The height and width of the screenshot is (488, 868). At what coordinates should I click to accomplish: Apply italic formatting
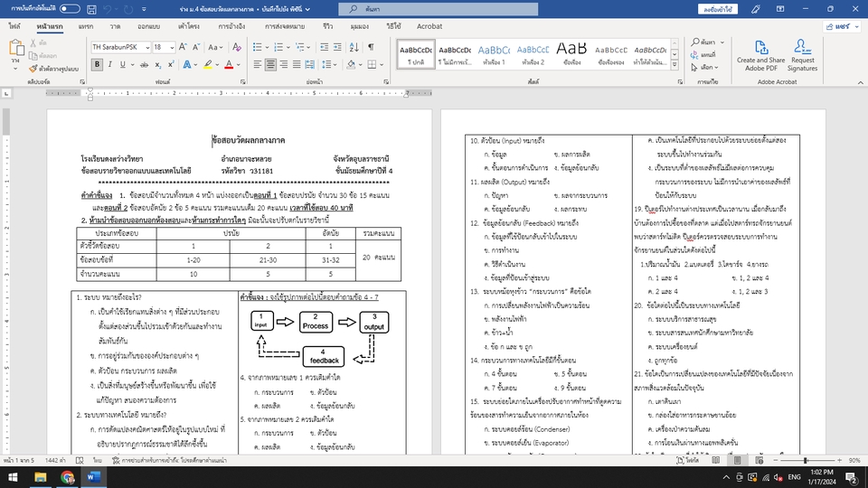[109, 65]
